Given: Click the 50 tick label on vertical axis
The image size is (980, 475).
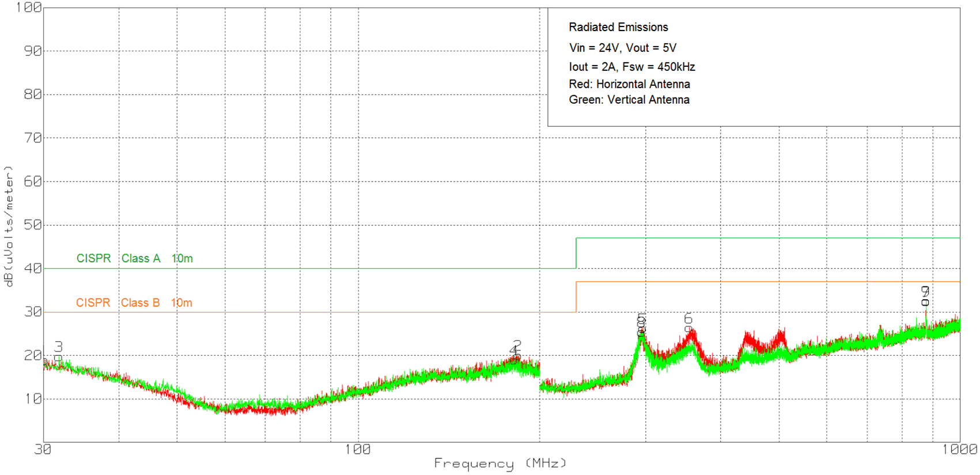Looking at the screenshot, I should point(32,225).
